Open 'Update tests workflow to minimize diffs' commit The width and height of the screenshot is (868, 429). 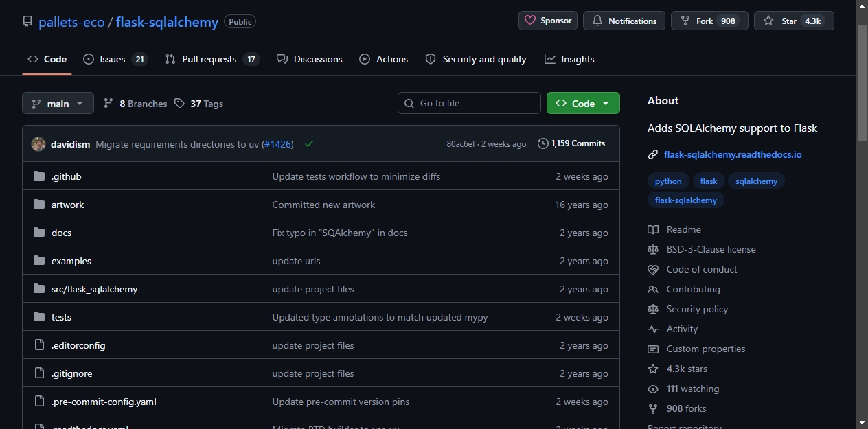356,176
